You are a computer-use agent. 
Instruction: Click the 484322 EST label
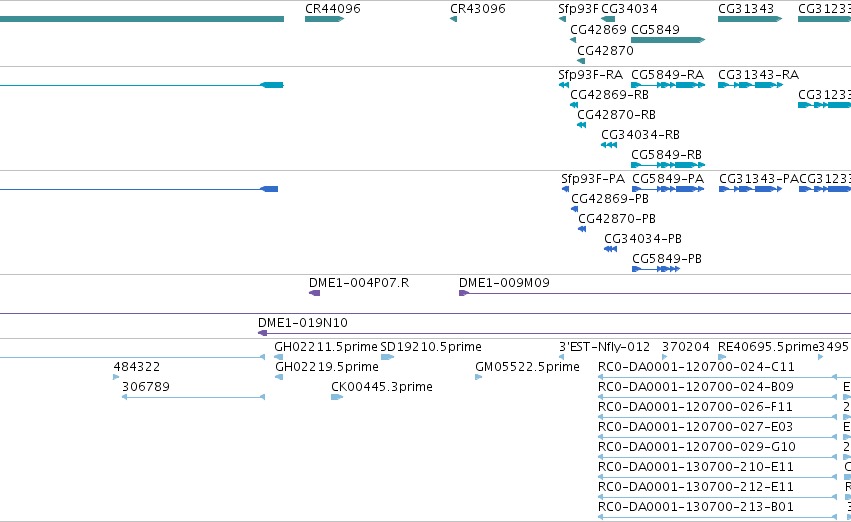pyautogui.click(x=137, y=367)
